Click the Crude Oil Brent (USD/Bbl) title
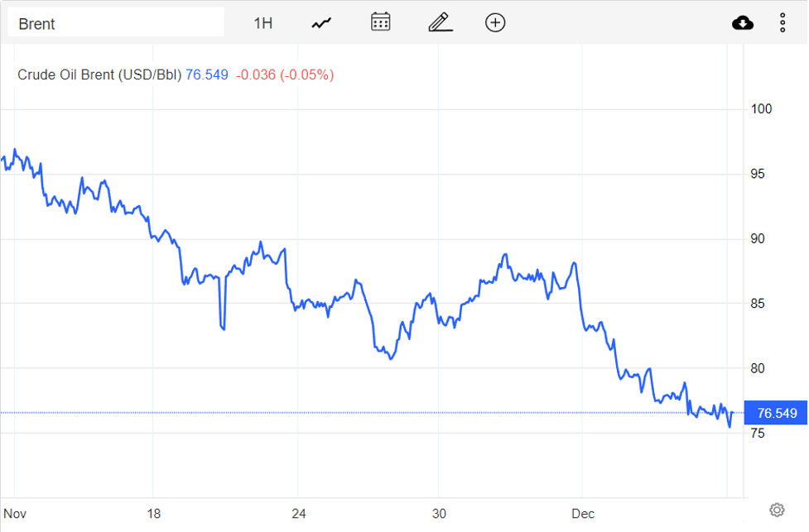 [x=99, y=74]
